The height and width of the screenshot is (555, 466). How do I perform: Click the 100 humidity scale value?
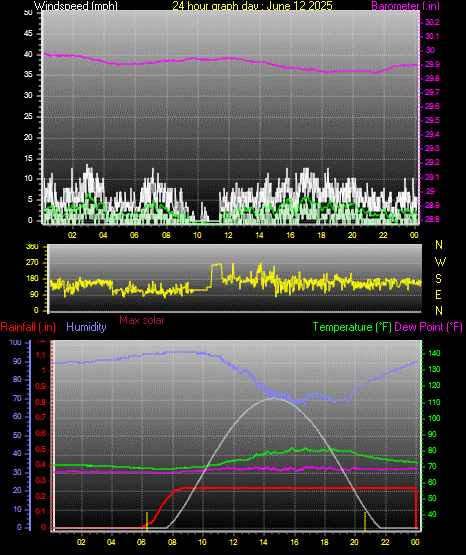coord(16,343)
